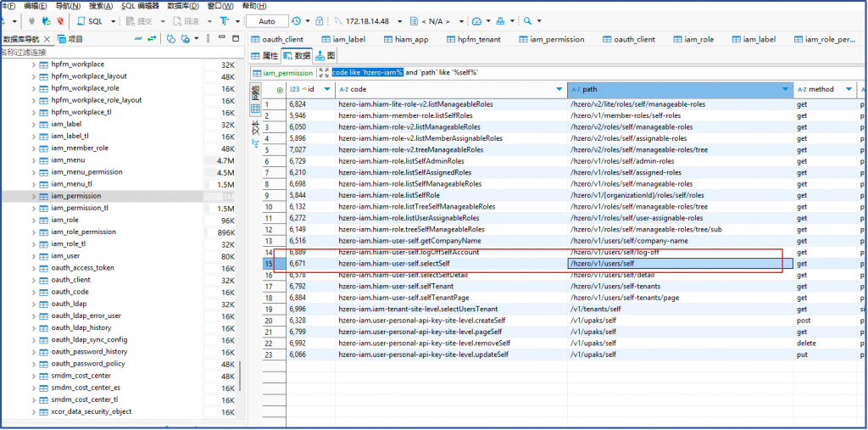
Task: Click link-with-editor arrows icon in navigator
Action: (x=153, y=39)
